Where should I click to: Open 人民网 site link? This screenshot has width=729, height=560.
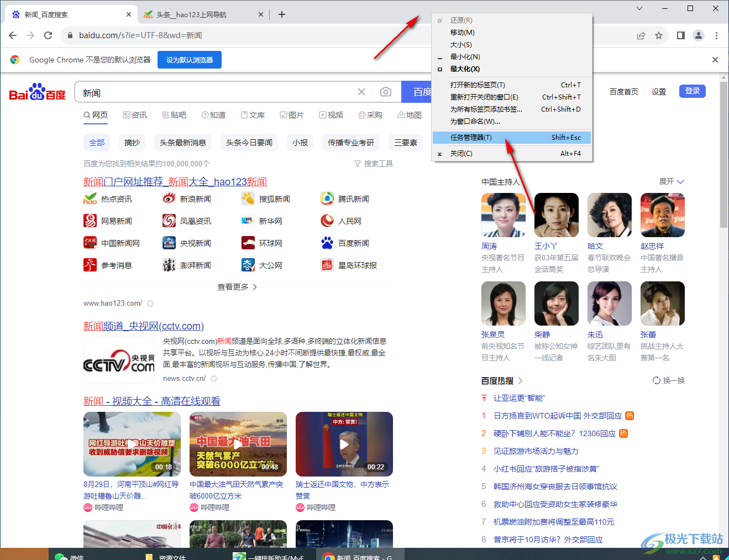[x=342, y=221]
